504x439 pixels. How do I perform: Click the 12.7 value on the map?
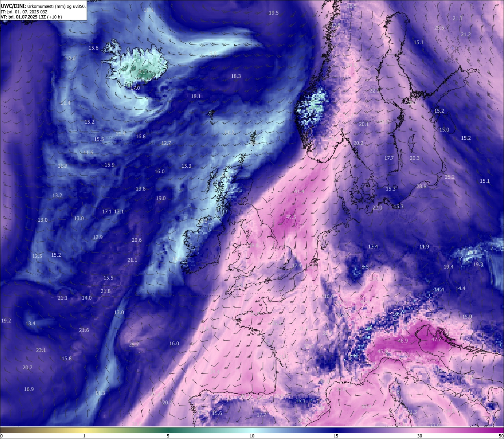pyautogui.click(x=166, y=143)
